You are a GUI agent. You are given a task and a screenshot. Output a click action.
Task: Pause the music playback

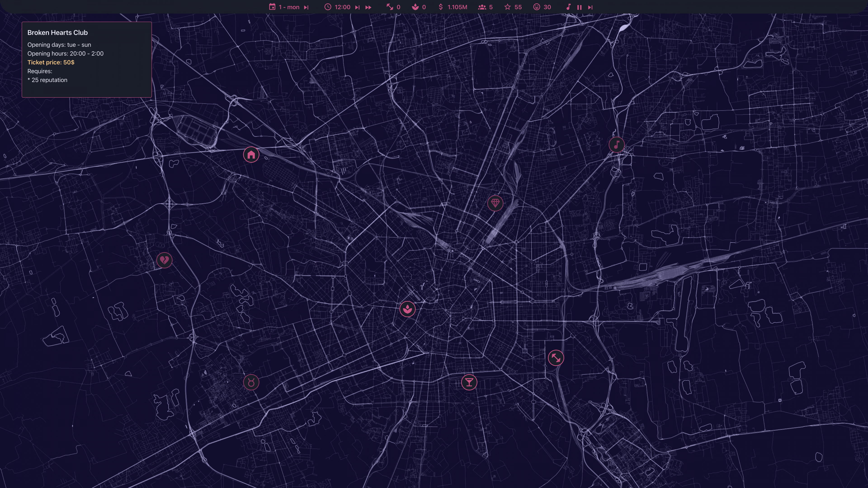pyautogui.click(x=579, y=7)
